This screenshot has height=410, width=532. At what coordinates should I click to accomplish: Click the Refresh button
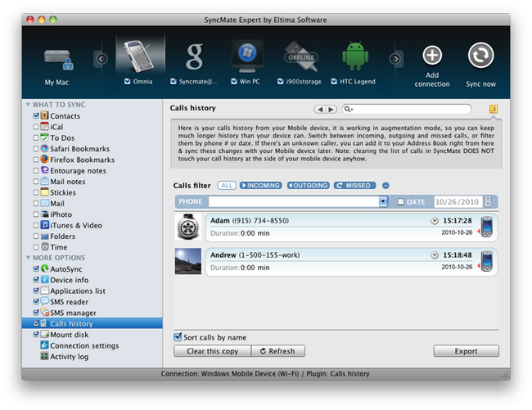[x=278, y=351]
